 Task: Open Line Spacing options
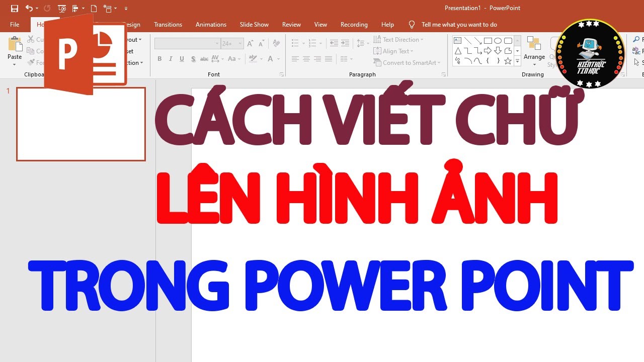coord(362,44)
